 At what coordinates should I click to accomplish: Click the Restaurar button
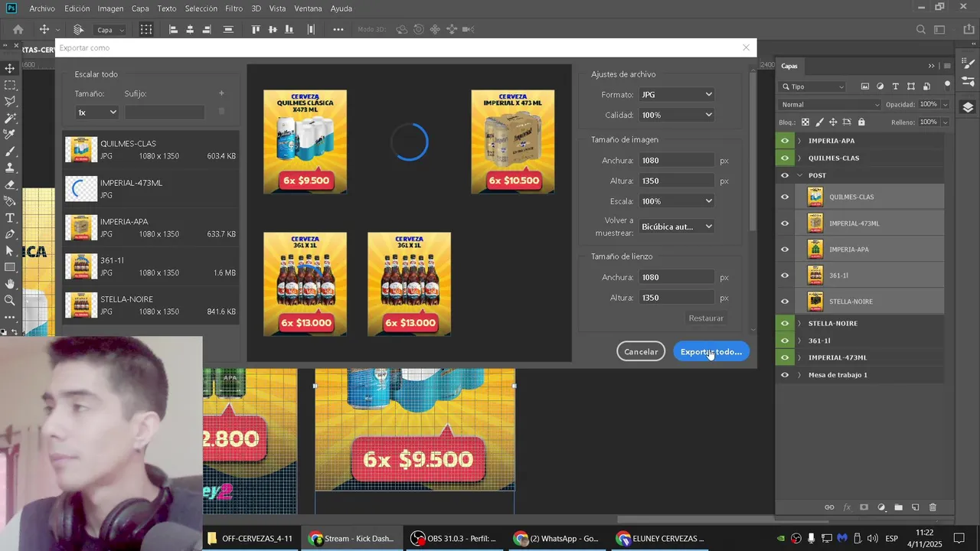[x=706, y=318]
